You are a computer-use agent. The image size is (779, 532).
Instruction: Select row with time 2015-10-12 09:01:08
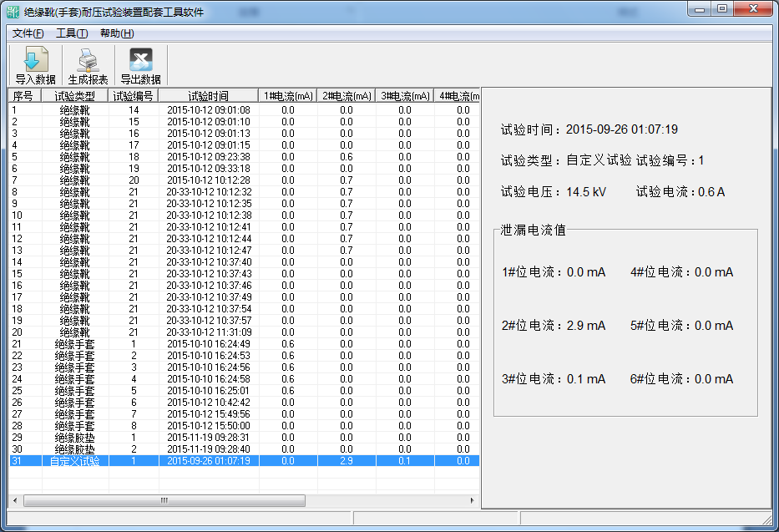[244, 110]
